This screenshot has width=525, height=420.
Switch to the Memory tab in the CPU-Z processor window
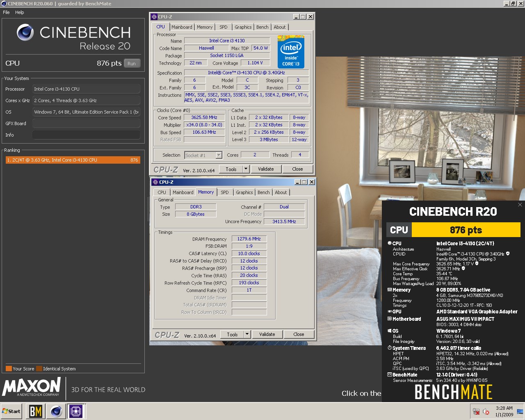205,27
